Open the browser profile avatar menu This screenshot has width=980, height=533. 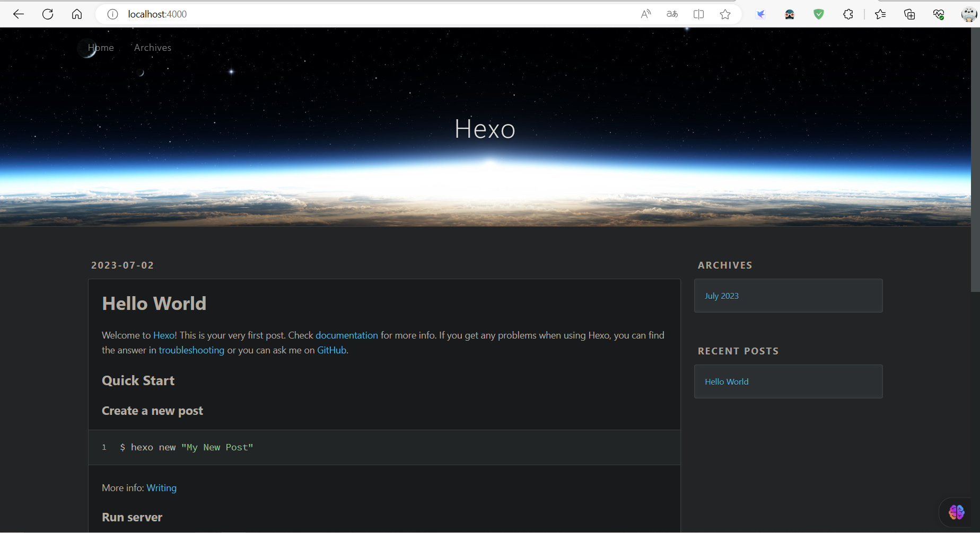[969, 14]
